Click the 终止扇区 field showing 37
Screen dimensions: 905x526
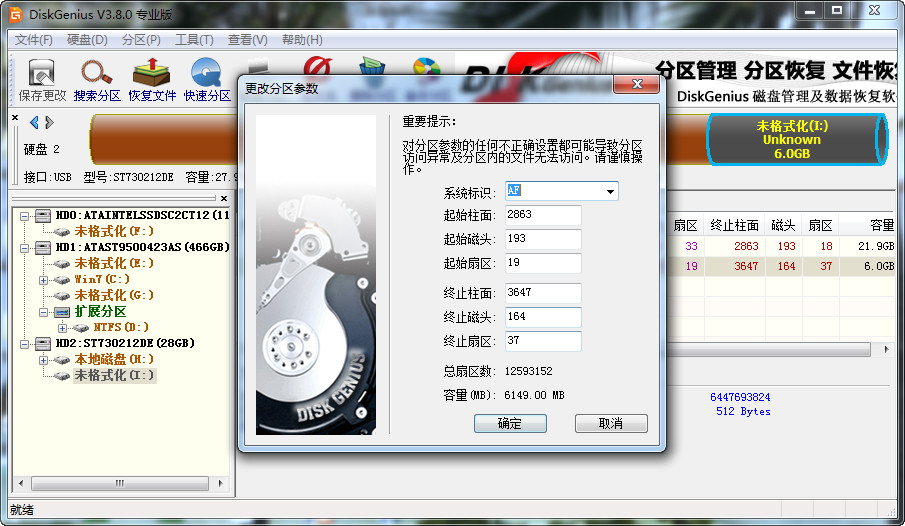543,341
